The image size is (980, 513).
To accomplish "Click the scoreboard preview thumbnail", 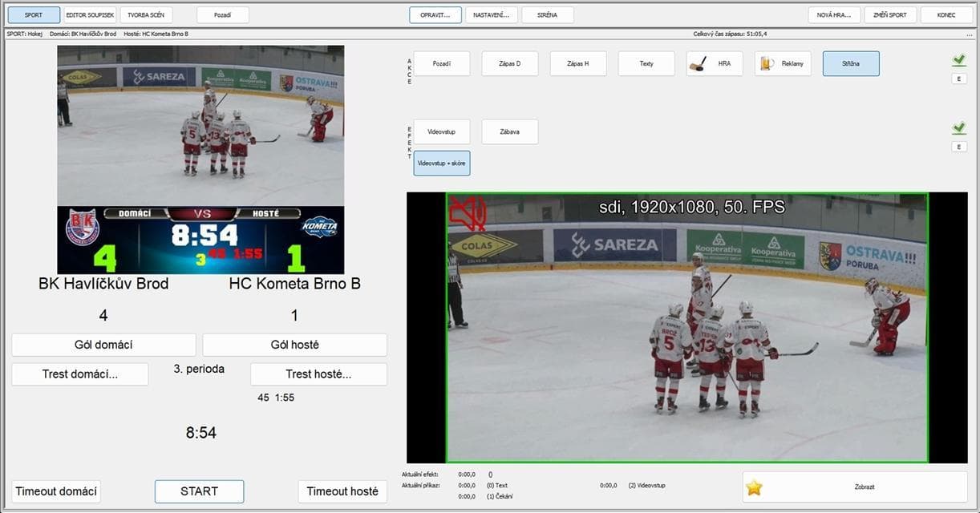I will (x=200, y=160).
